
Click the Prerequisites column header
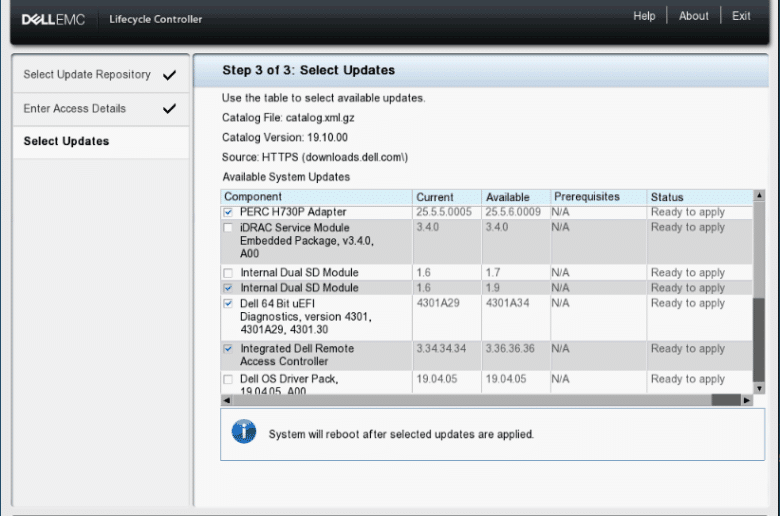coord(598,197)
